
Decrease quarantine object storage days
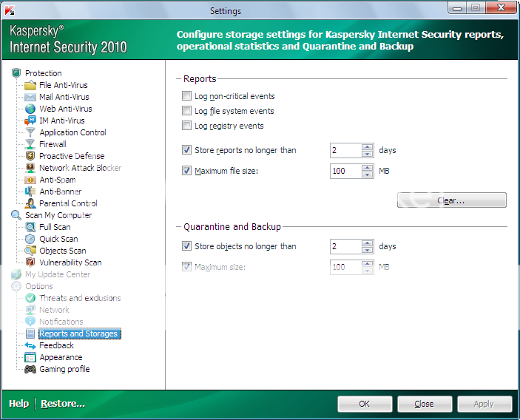tap(367, 250)
